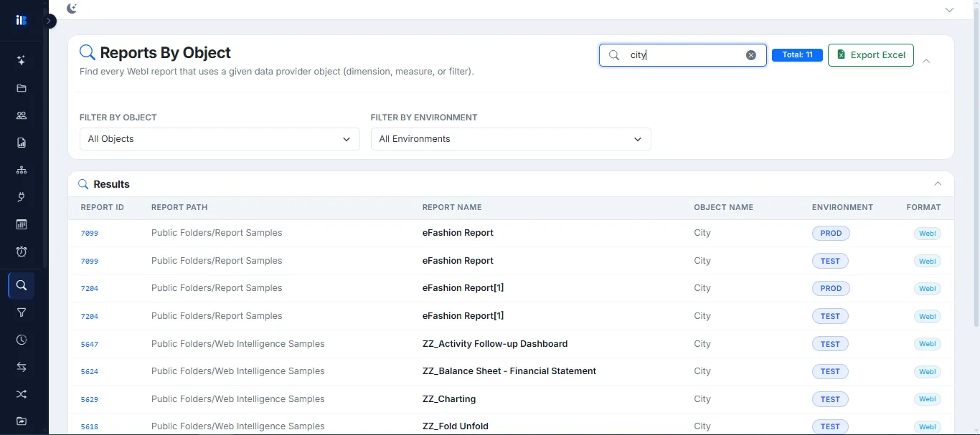Click WebI badge in ZZ_Activity Follow-up row

[927, 344]
